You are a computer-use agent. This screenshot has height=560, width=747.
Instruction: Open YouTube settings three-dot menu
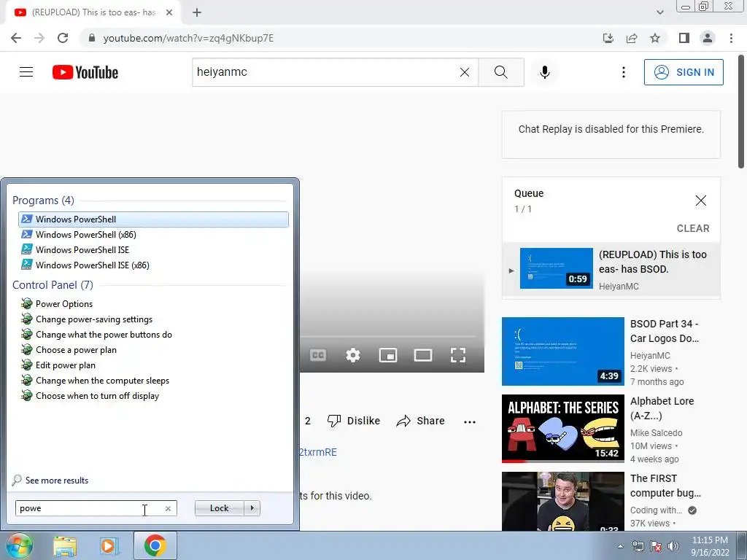coord(623,72)
